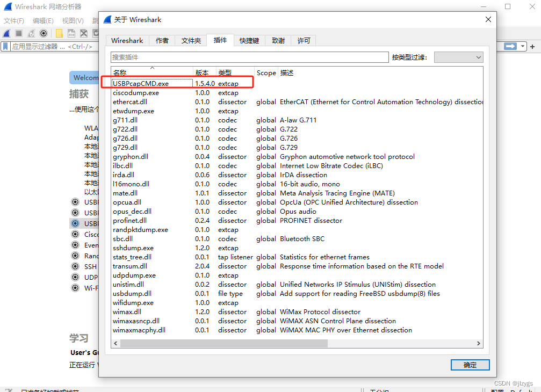Click the plugin list left scroll arrow

point(116,343)
